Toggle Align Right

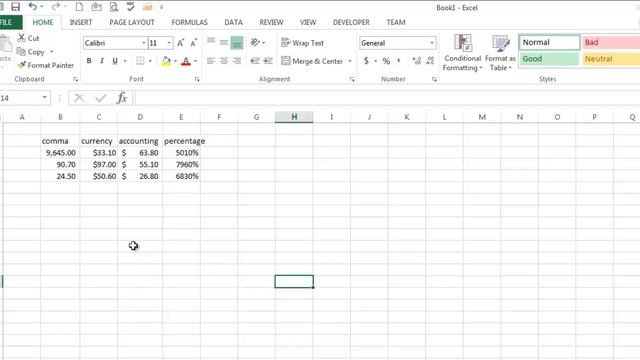coord(237,61)
